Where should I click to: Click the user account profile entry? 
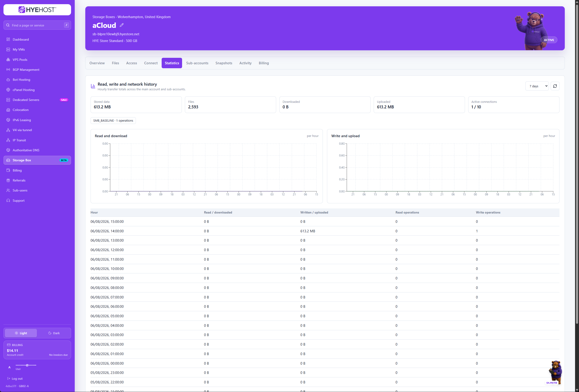37,367
